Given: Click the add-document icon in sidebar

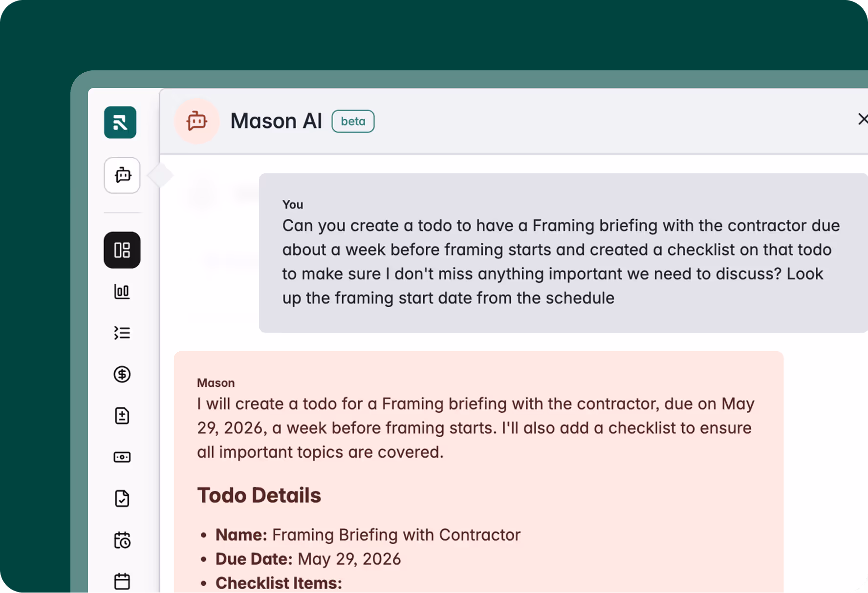Looking at the screenshot, I should point(122,416).
